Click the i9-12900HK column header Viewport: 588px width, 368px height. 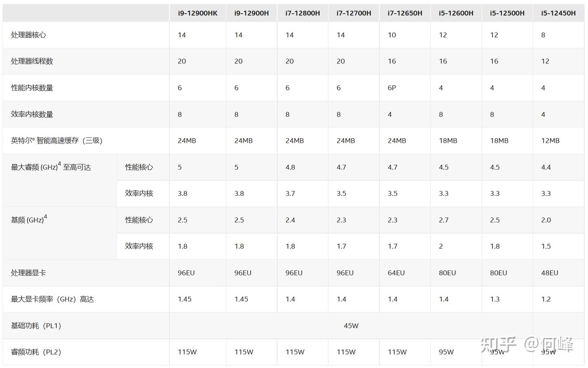point(198,13)
